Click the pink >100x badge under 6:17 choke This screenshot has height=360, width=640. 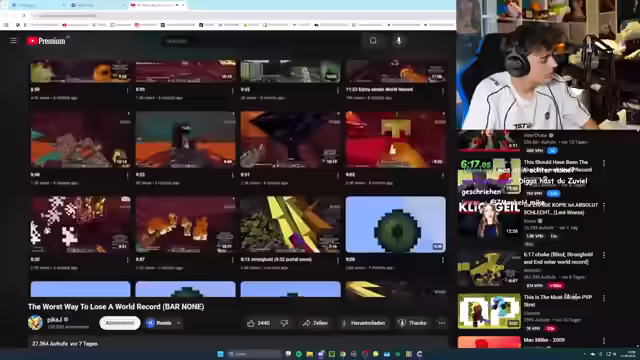click(x=556, y=286)
